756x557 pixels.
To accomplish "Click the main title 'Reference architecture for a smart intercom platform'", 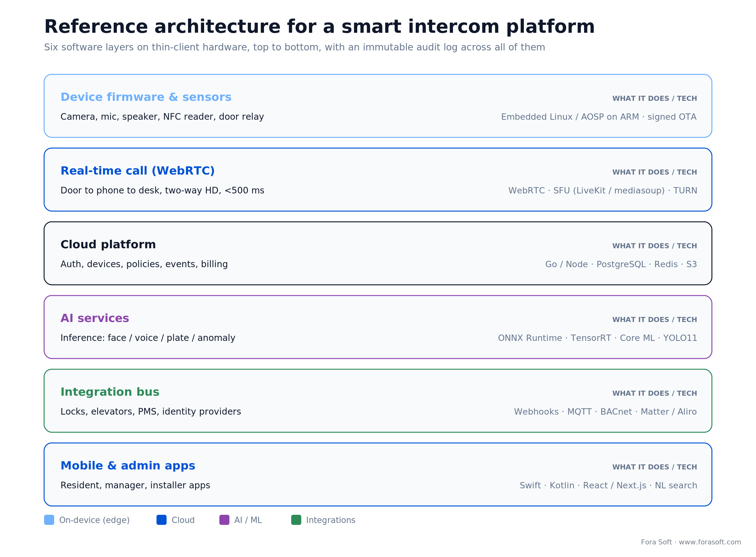I will click(319, 27).
